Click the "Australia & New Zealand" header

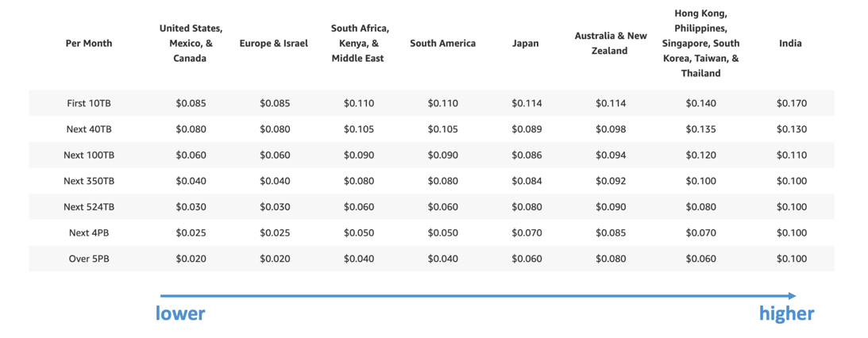pyautogui.click(x=611, y=44)
